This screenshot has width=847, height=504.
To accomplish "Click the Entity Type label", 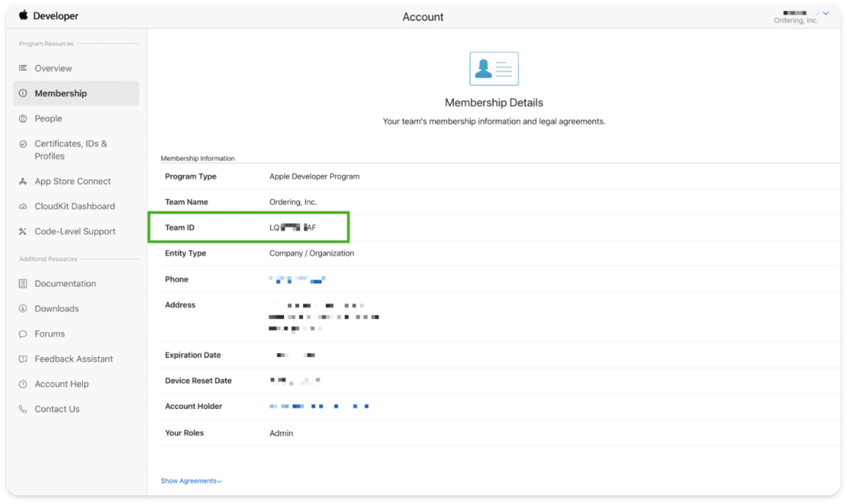I will [x=185, y=253].
